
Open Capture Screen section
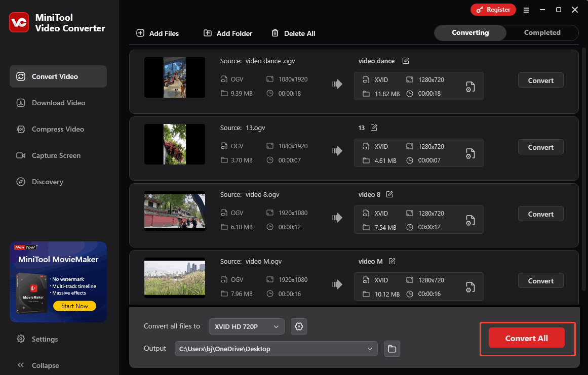tap(58, 155)
